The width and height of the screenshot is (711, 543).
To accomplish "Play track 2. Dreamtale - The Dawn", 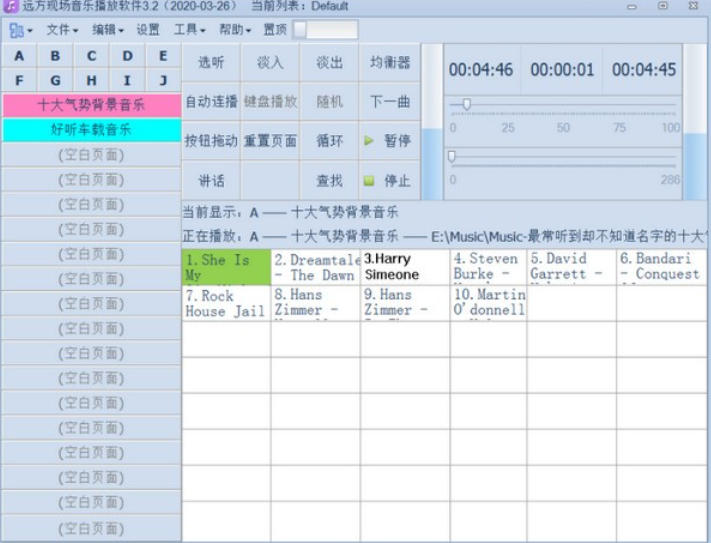I will tap(316, 267).
